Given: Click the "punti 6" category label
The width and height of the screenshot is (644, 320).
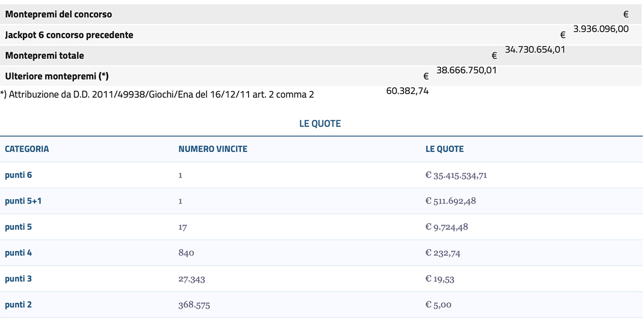Looking at the screenshot, I should click(19, 175).
